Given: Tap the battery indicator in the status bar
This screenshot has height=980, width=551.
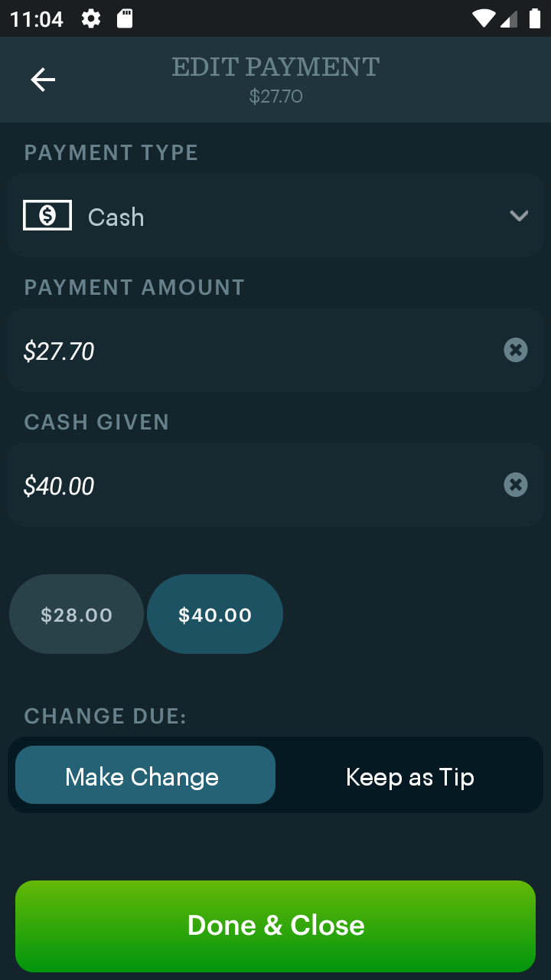Looking at the screenshot, I should point(536,18).
